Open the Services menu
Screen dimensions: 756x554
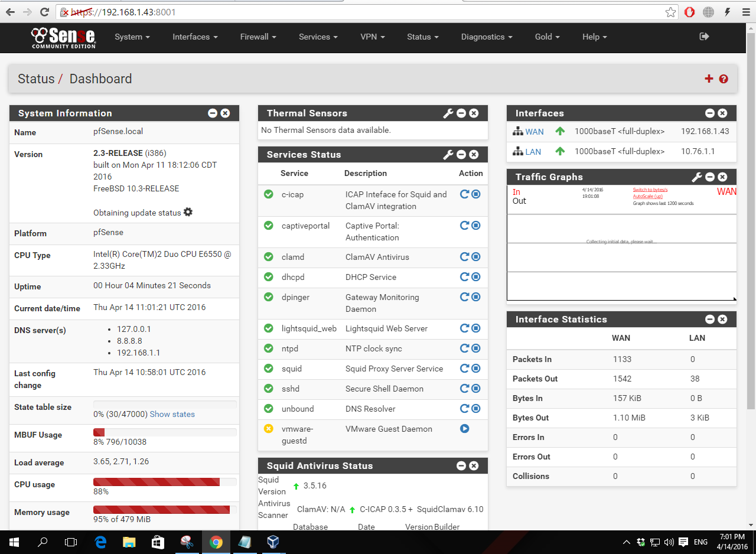point(318,37)
